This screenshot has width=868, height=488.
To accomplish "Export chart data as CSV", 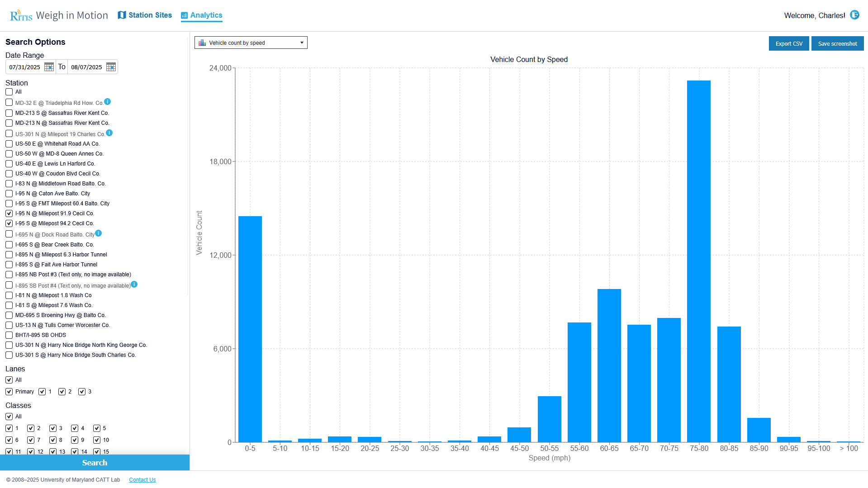I will [x=788, y=43].
